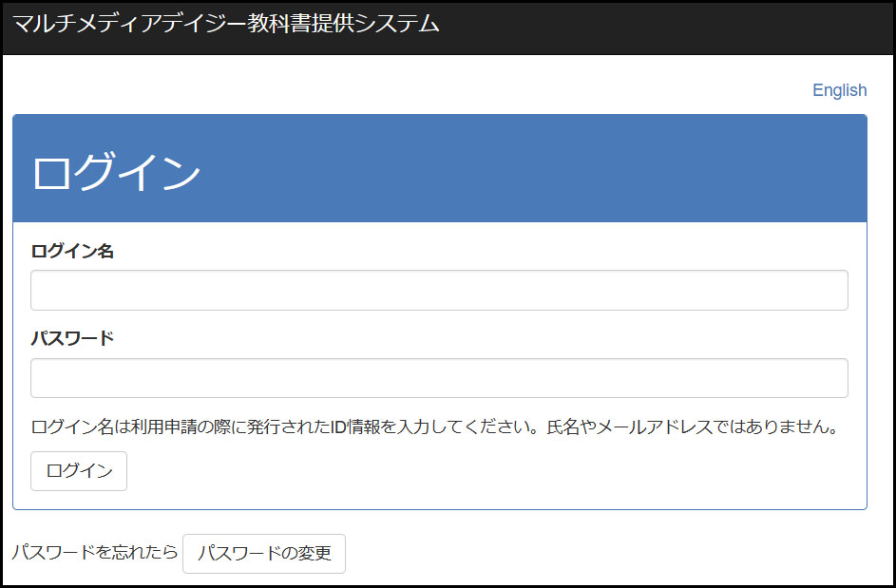
Task: Click the パスワード field label
Action: tap(72, 338)
